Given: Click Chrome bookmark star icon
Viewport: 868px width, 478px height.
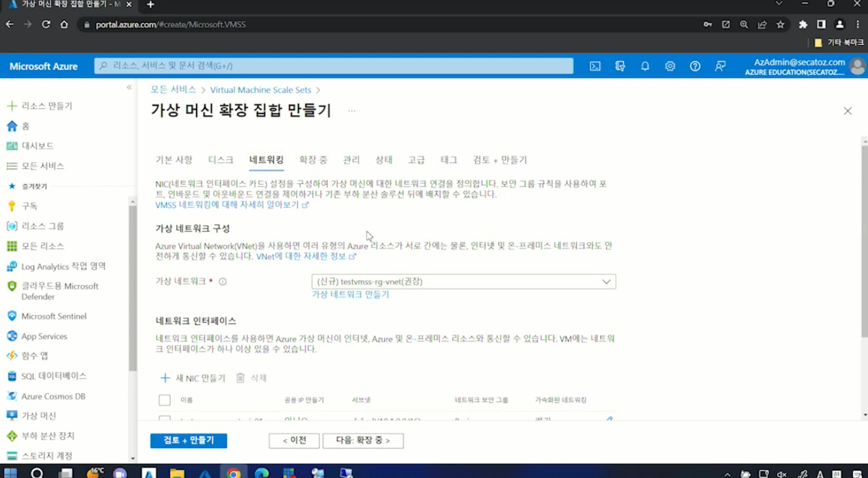Looking at the screenshot, I should pos(781,25).
